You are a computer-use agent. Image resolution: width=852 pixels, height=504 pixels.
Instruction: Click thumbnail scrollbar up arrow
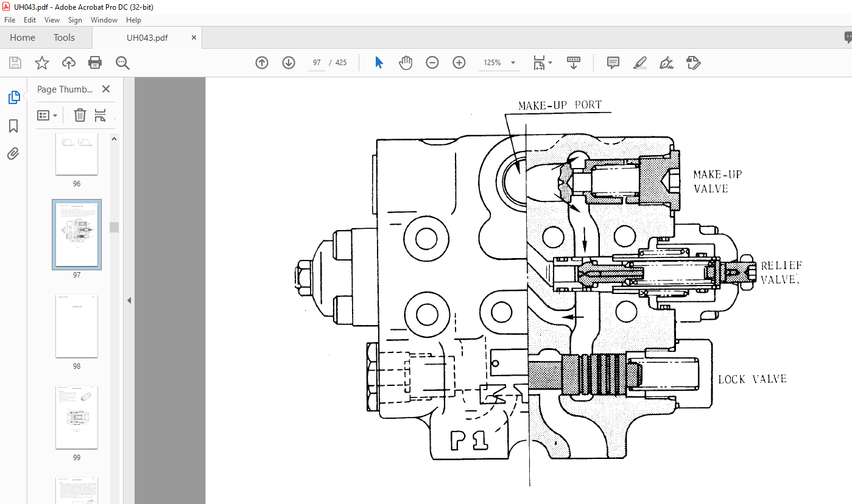[114, 139]
